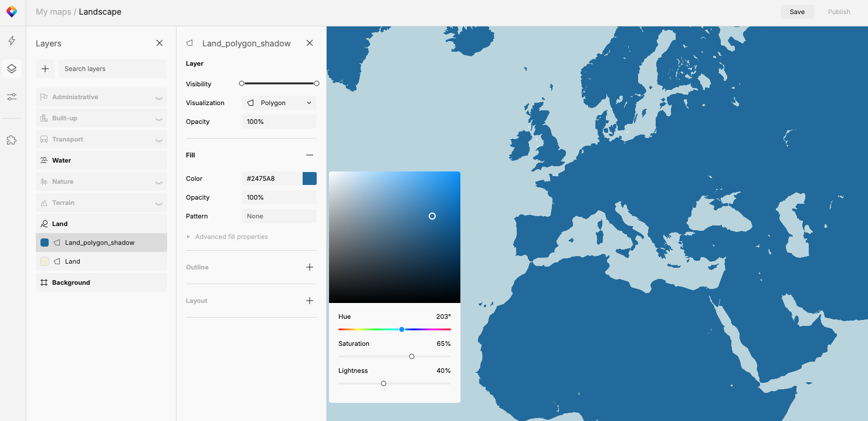The height and width of the screenshot is (421, 868).
Task: Expand Advanced fill properties
Action: click(231, 237)
